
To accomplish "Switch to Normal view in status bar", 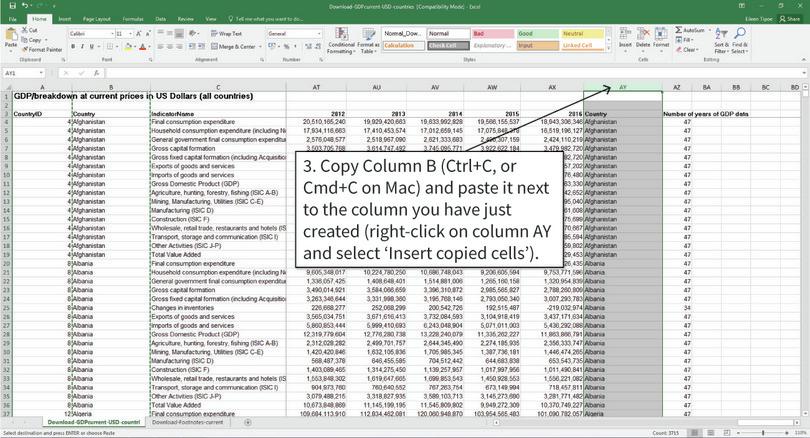I will [x=695, y=433].
